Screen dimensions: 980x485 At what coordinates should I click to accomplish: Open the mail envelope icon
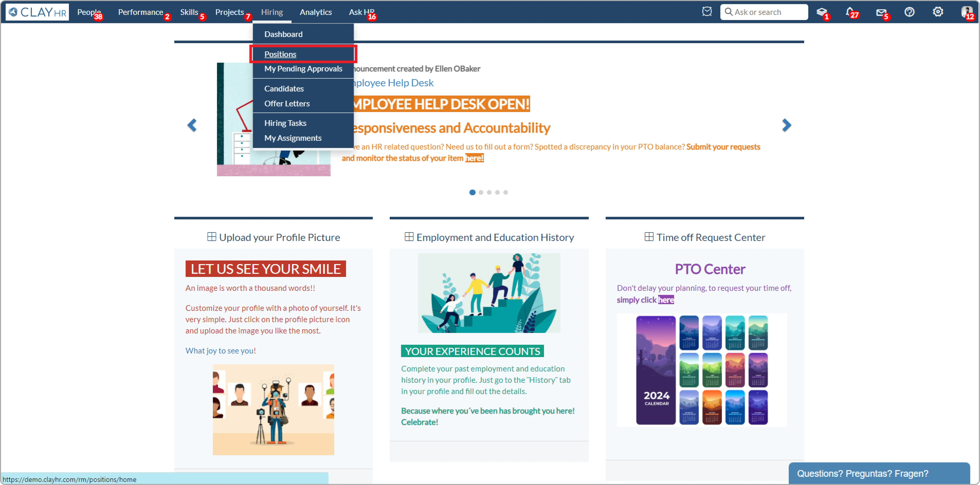click(881, 12)
